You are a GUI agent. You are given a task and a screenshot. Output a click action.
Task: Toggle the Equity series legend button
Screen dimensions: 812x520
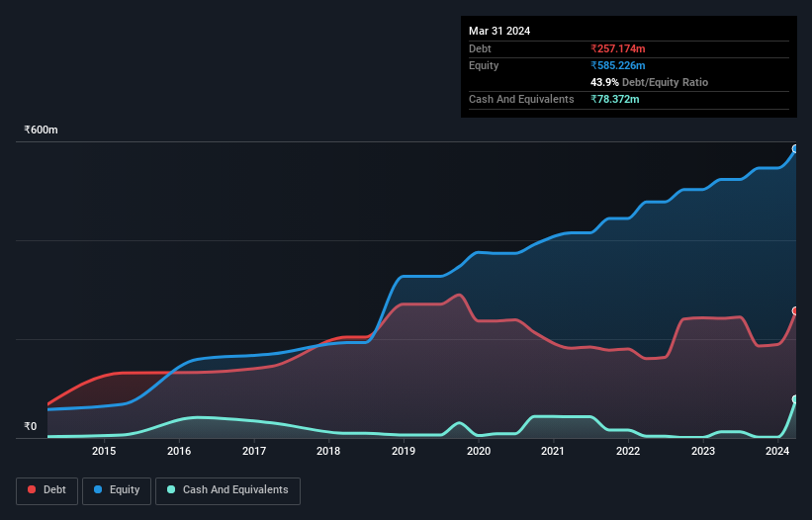click(x=117, y=490)
